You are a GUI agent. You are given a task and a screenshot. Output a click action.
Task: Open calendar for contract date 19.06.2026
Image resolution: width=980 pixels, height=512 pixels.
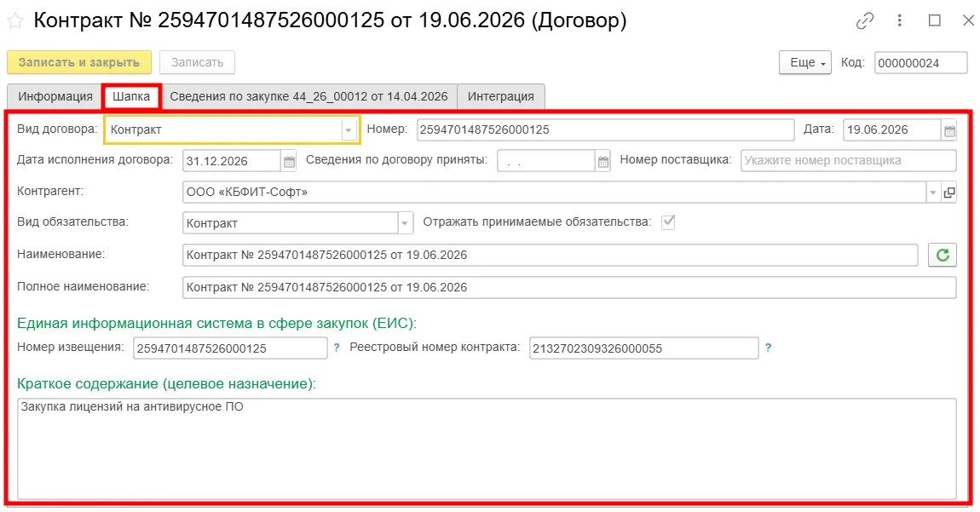[949, 130]
